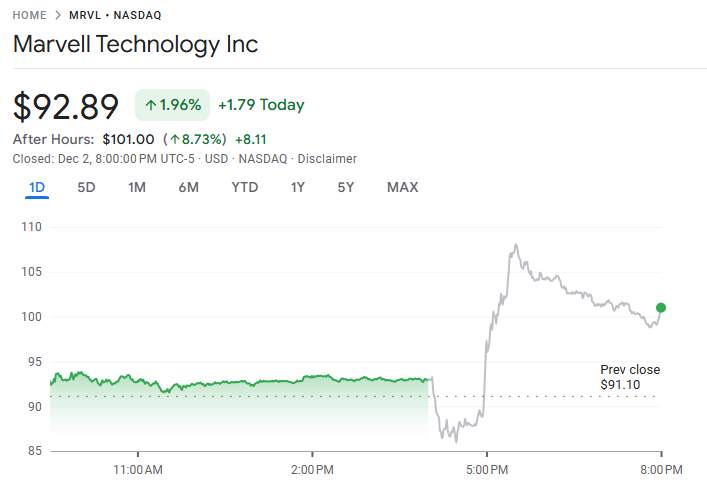Click the After Hours $101.00 price
Image resolution: width=707 pixels, height=491 pixels.
(128, 139)
